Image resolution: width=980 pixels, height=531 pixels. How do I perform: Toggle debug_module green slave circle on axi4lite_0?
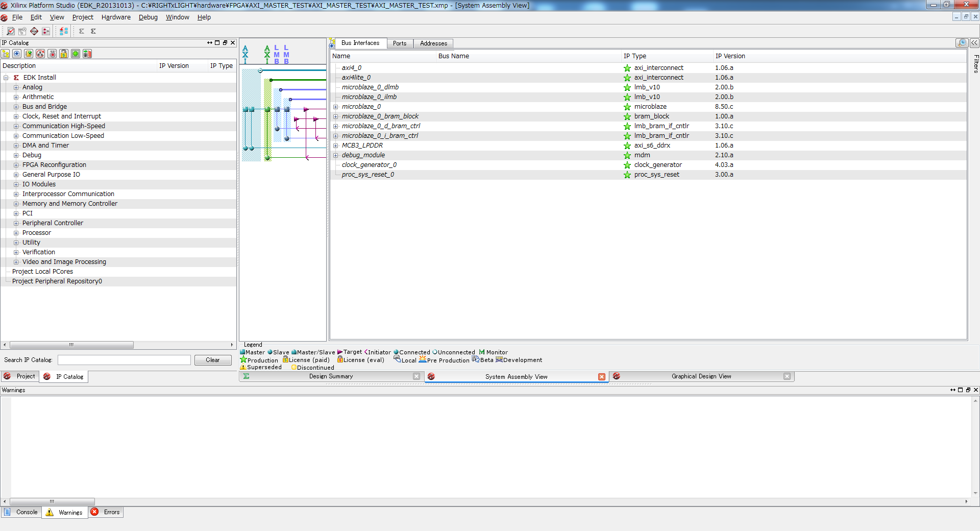click(x=267, y=158)
